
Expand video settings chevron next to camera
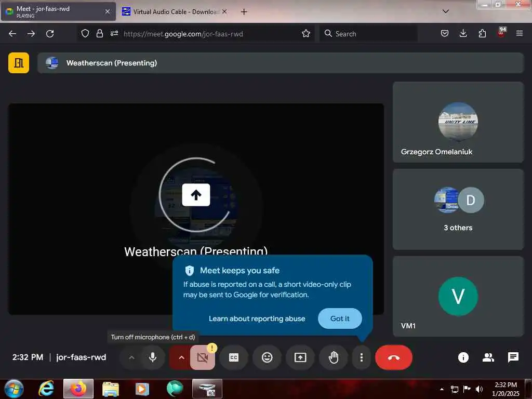click(x=181, y=357)
